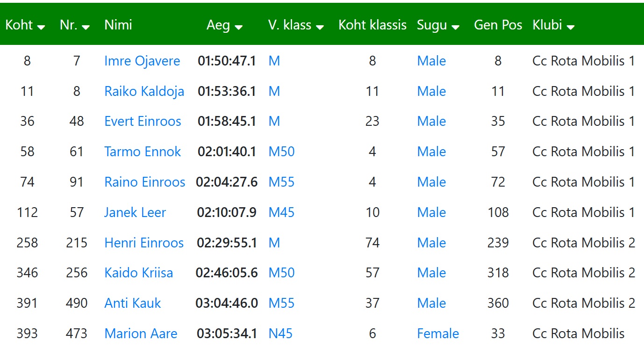Open Anti Kauk's result page
The image size is (644, 362).
coord(133,303)
